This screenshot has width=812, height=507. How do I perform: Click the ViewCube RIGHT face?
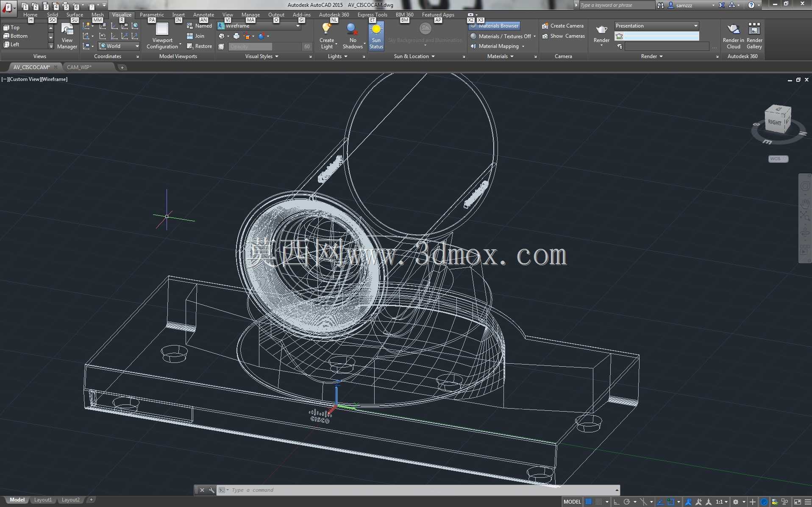pyautogui.click(x=775, y=122)
